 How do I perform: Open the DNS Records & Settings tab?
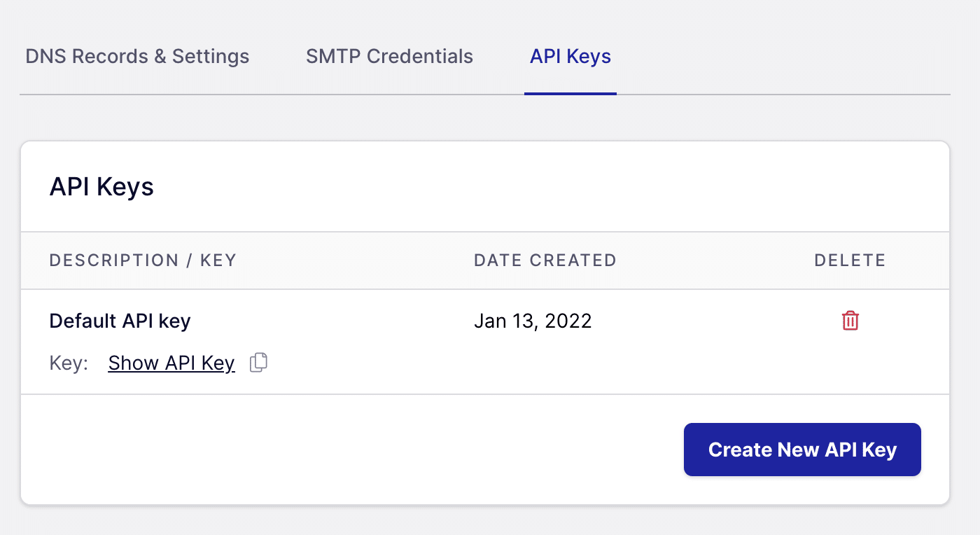(x=137, y=56)
